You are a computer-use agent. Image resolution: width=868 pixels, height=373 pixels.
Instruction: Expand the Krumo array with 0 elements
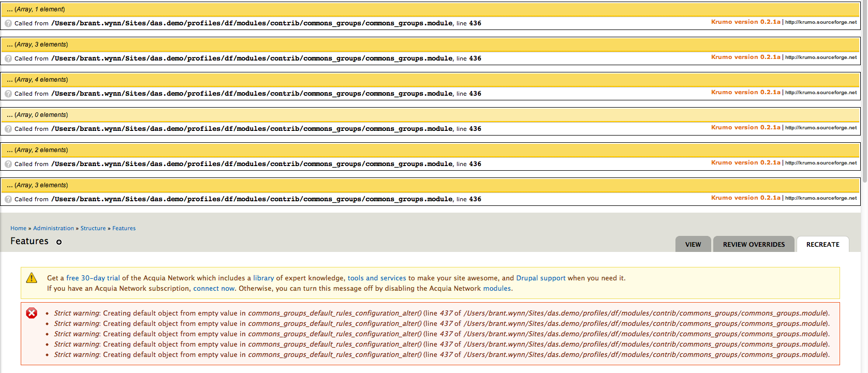pos(37,115)
